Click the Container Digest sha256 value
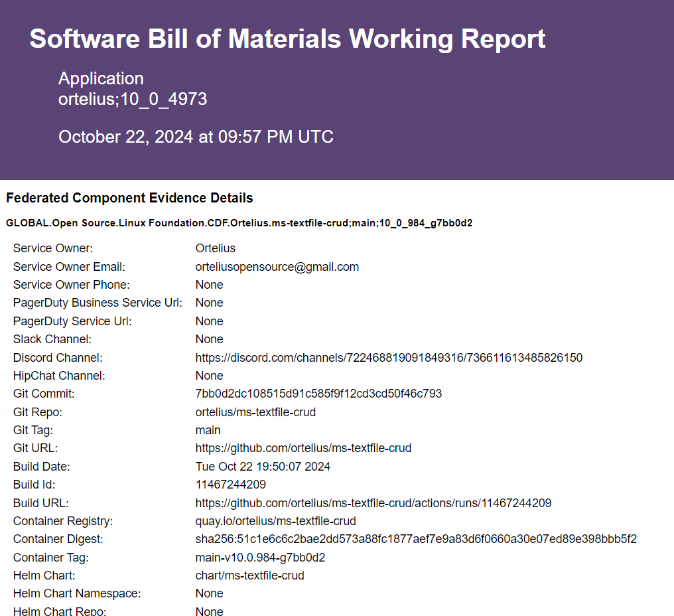The height and width of the screenshot is (616, 674). (416, 539)
